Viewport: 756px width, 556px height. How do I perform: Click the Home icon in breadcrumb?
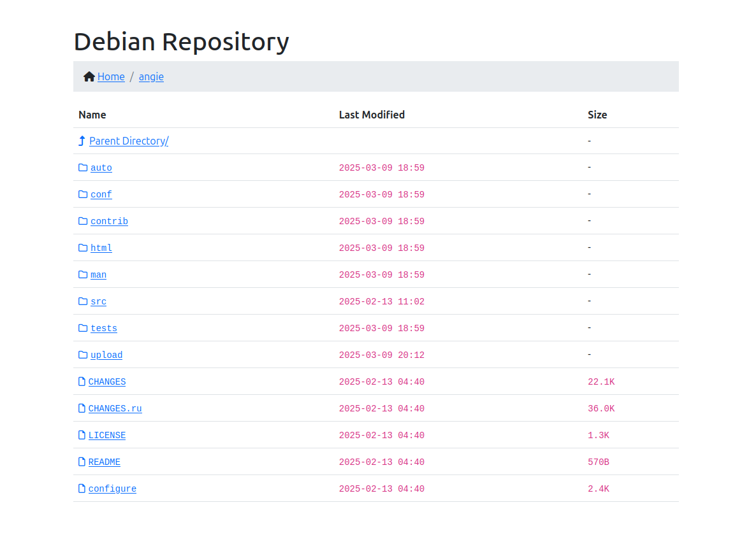click(x=89, y=76)
